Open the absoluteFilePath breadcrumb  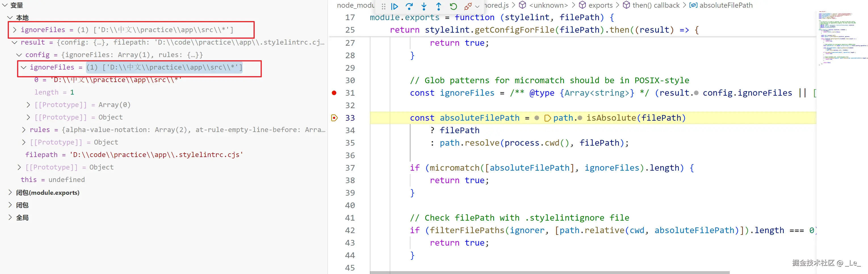726,5
